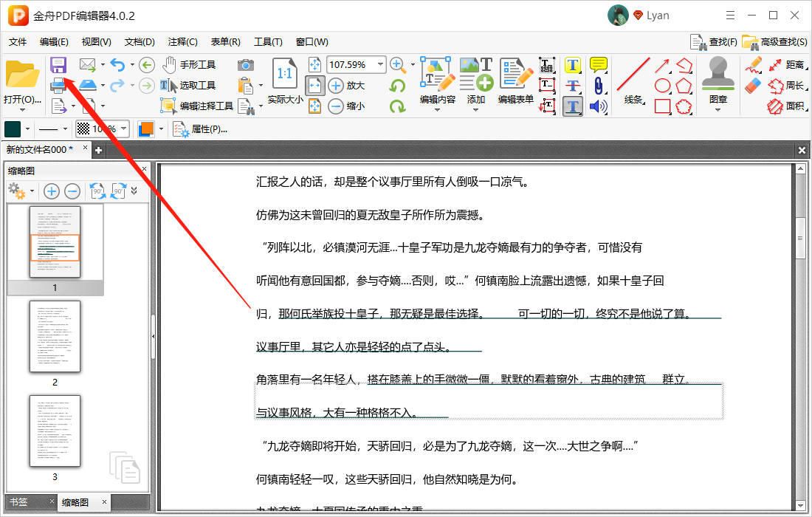Screen dimensions: 812x517
Task: Open the dark stroke color dropdown arrow
Action: click(27, 129)
